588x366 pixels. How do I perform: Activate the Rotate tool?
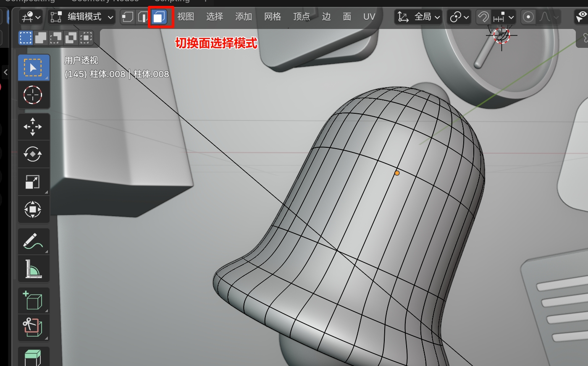[x=33, y=154]
